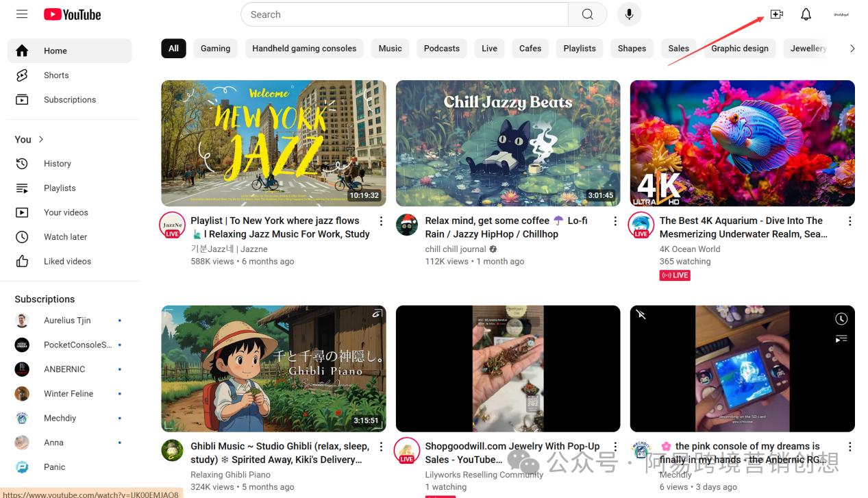Select the Gaming category chip
Image resolution: width=868 pixels, height=498 pixels.
[x=215, y=49]
